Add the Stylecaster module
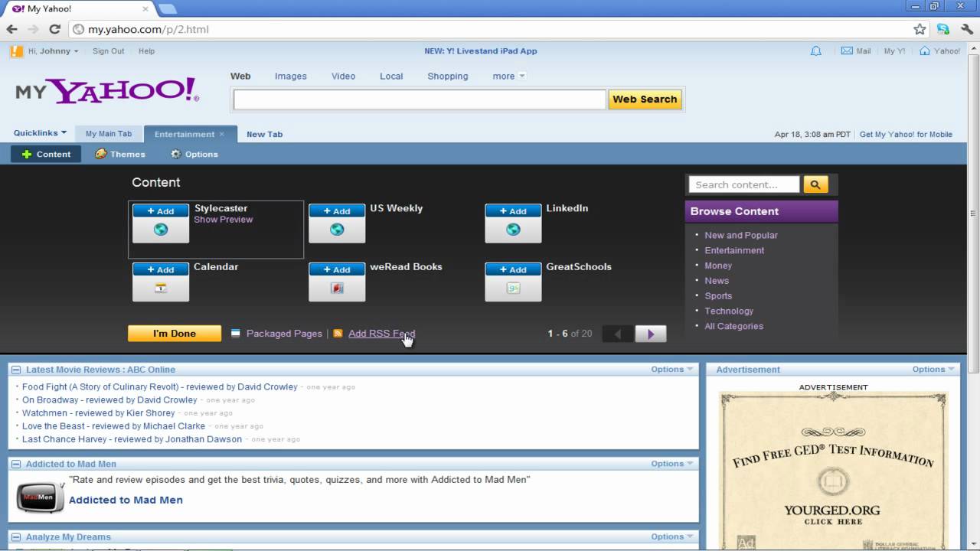This screenshot has height=551, width=980. pos(161,211)
